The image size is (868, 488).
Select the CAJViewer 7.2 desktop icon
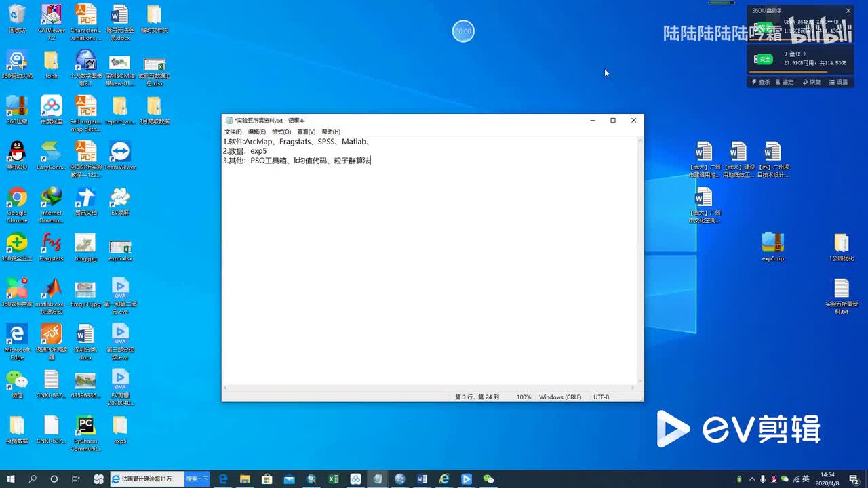52,22
